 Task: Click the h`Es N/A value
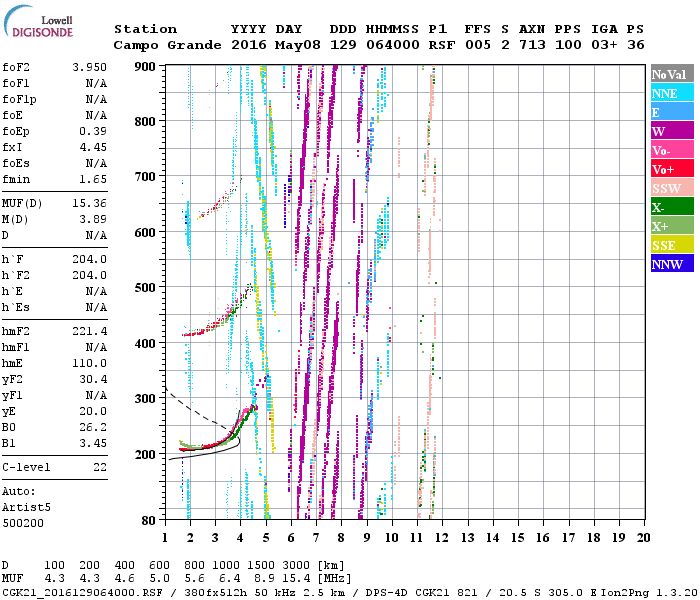[96, 308]
